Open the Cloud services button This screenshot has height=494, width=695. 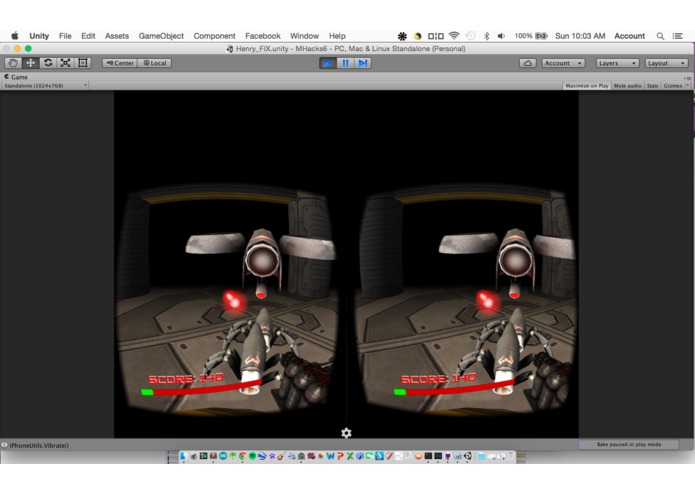tap(527, 63)
